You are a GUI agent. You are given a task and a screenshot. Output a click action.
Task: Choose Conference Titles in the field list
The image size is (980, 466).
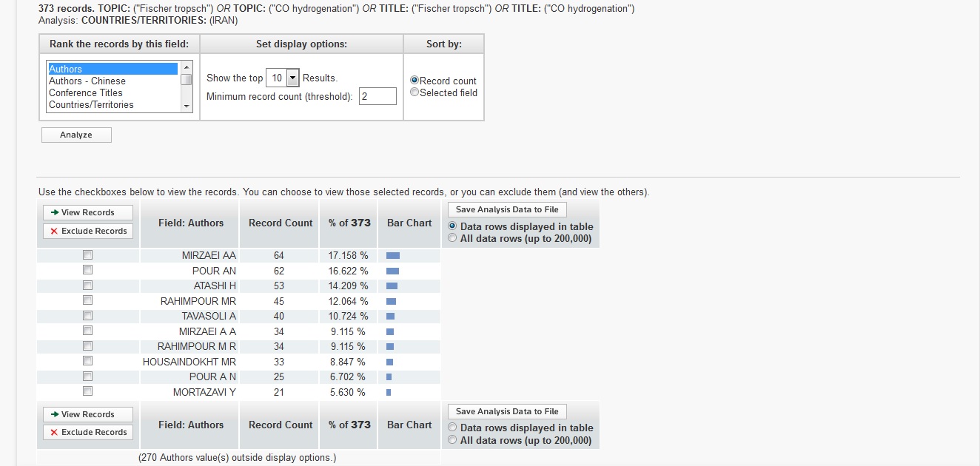pos(86,92)
